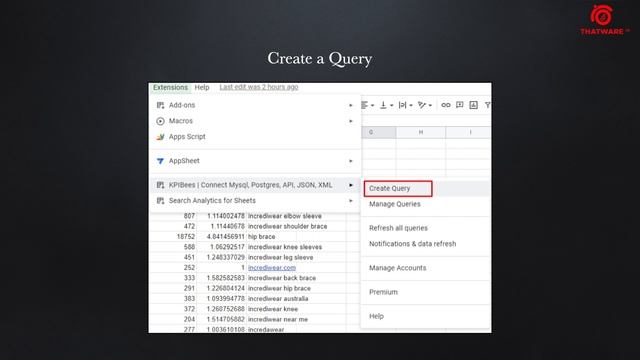Click the Macros record icon
The image size is (640, 360).
click(x=160, y=121)
